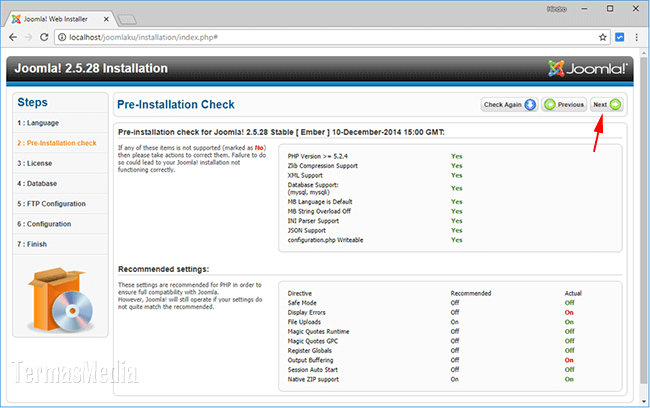Click the Check Again button
The width and height of the screenshot is (650, 408).
click(x=509, y=104)
